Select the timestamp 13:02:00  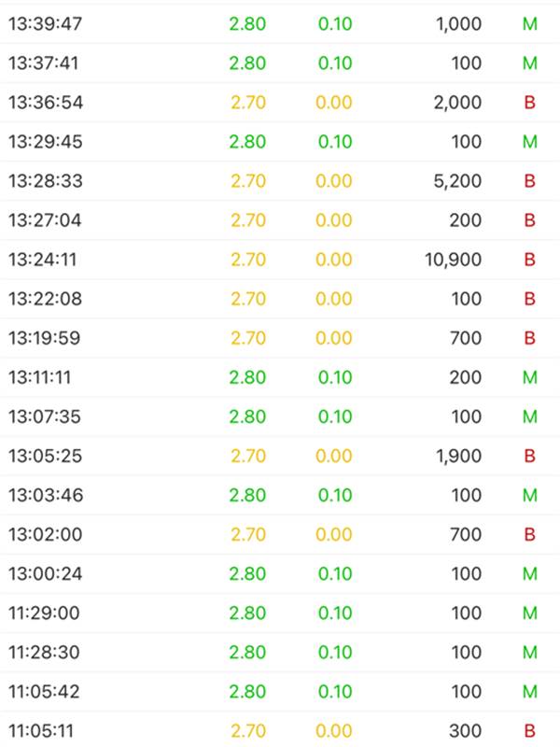[x=45, y=534]
